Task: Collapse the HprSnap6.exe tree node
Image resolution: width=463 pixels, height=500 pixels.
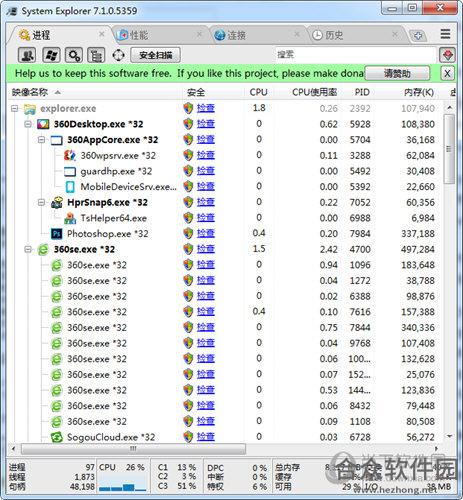Action: [x=41, y=202]
